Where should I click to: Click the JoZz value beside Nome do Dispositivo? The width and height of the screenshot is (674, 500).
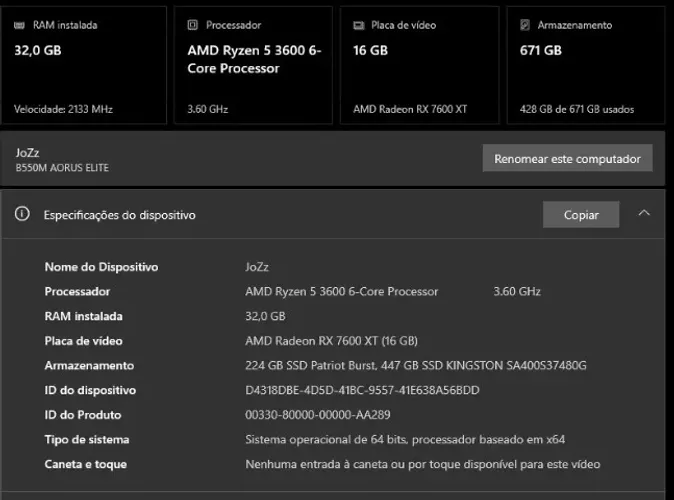click(257, 267)
